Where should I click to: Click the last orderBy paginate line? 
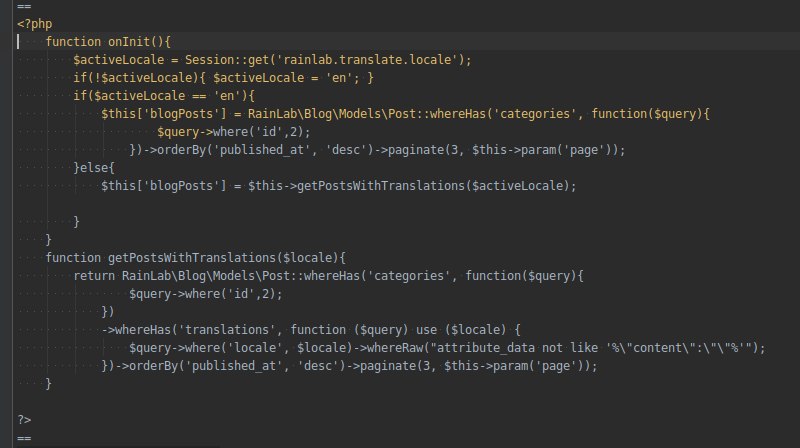(349, 366)
